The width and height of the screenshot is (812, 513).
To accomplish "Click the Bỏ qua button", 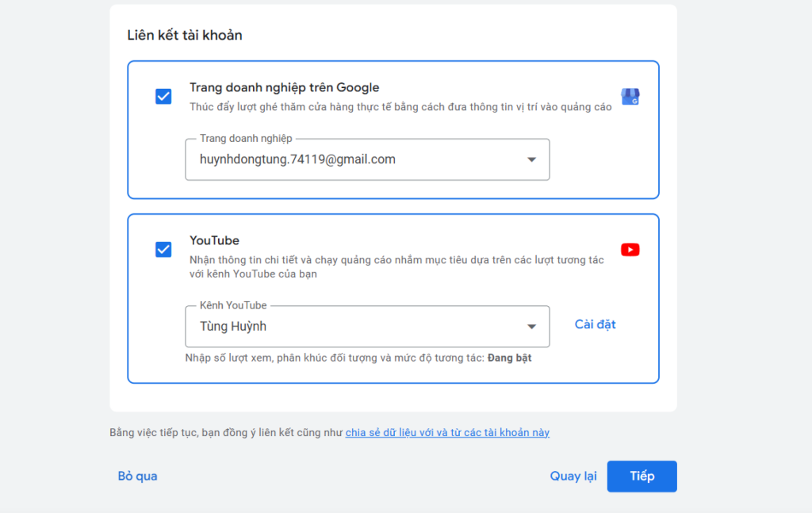I will coord(137,477).
